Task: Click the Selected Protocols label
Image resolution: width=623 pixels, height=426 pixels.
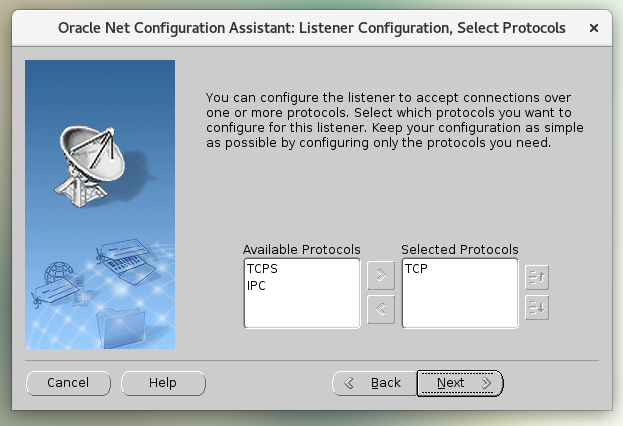Action: pos(459,249)
